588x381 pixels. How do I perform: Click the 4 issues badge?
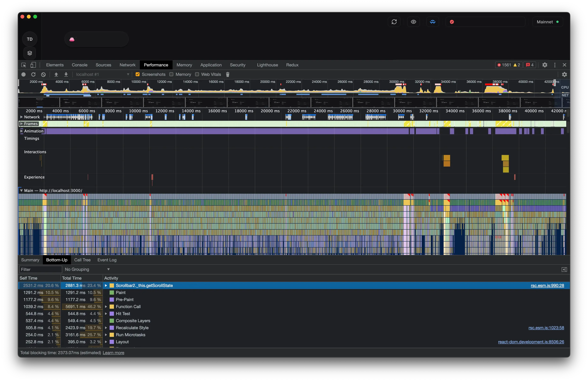[530, 65]
